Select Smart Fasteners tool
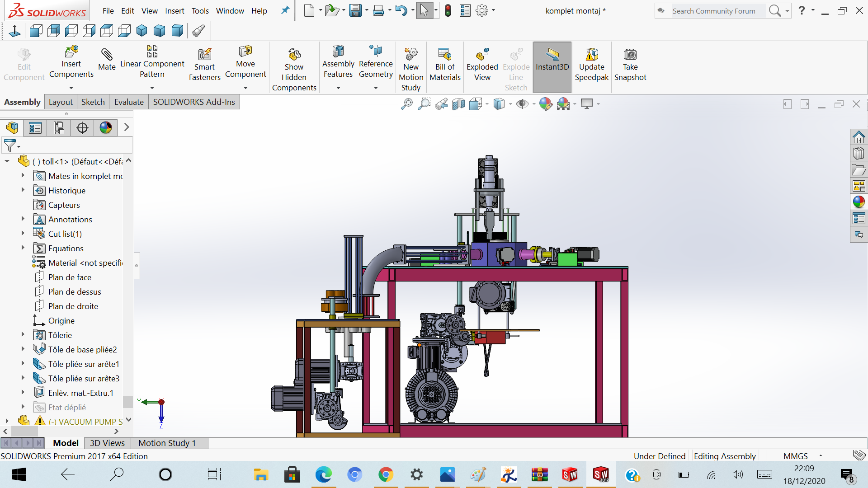 coord(204,65)
